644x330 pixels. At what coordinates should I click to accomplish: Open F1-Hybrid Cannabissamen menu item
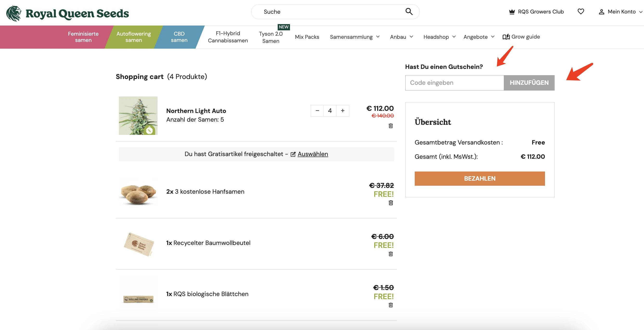[x=228, y=37]
